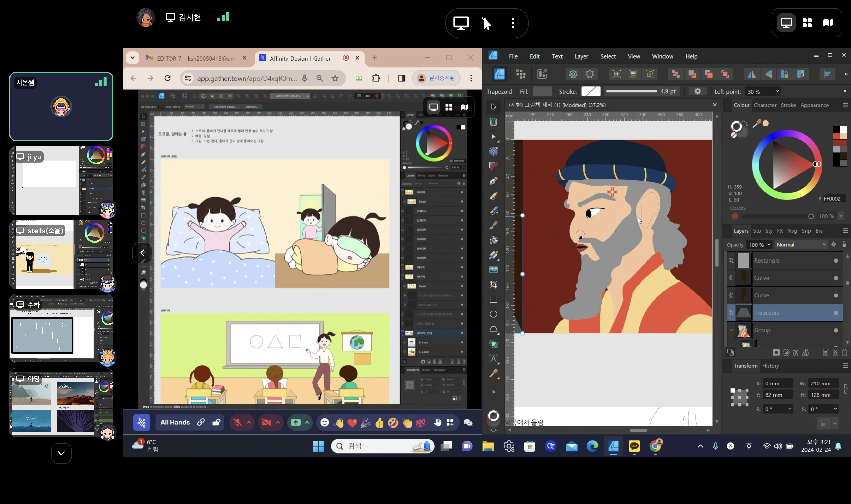Screen dimensions: 851x504
Task: Switch to EDITOR 7 Gmail tab
Action: pos(196,58)
